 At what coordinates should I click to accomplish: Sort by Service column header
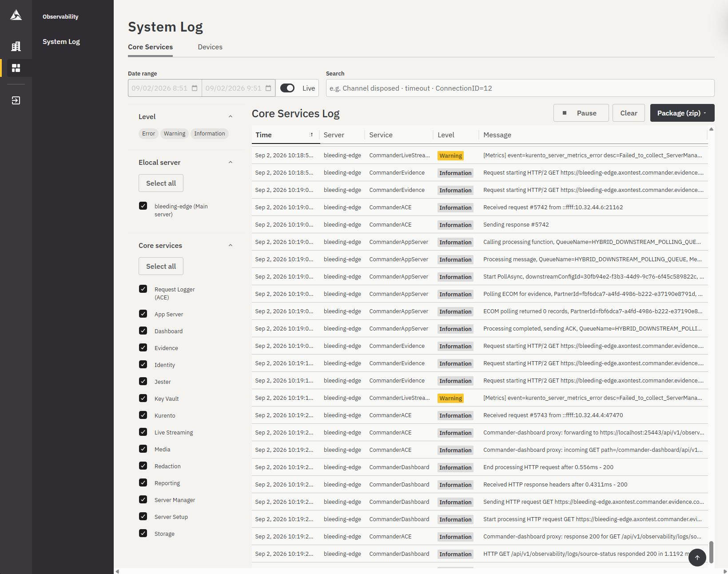(x=381, y=135)
